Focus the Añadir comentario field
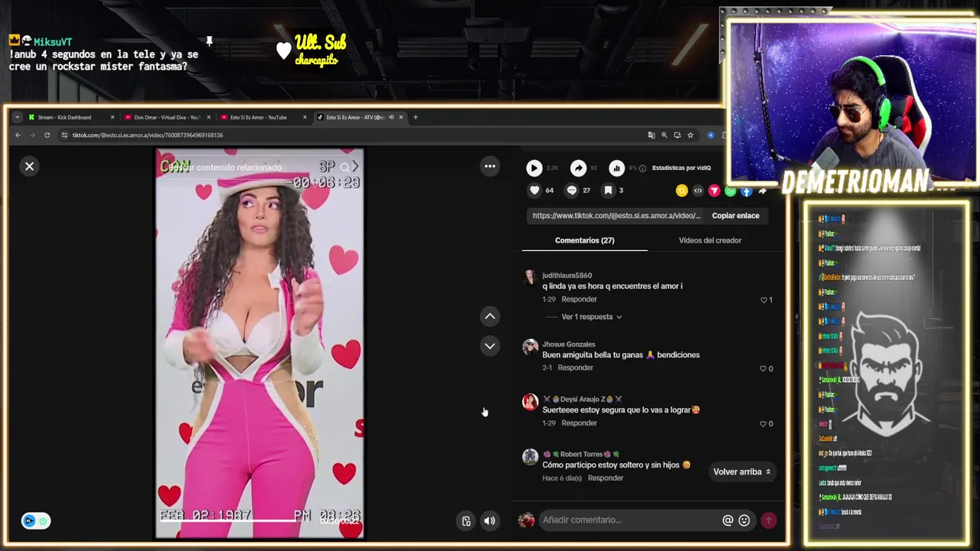 tap(629, 520)
